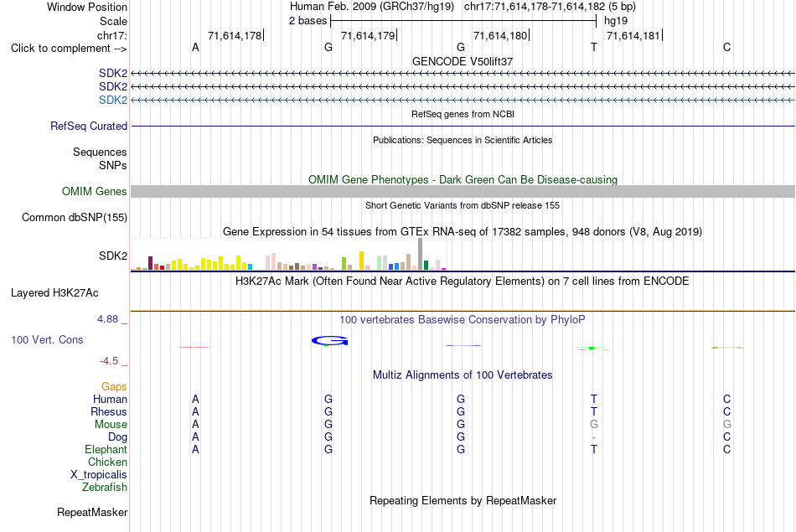The height and width of the screenshot is (532, 796).
Task: Select the Elephant species row label
Action: [106, 449]
